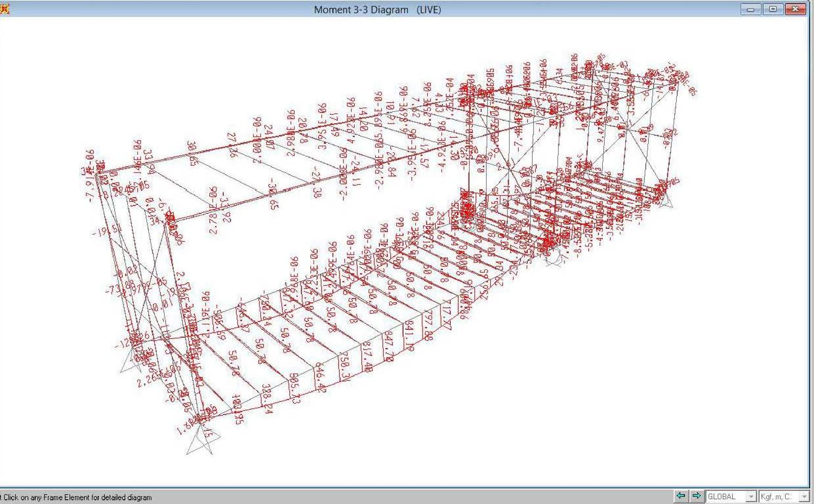The height and width of the screenshot is (504, 814).
Task: Click the frame segment labeled 505.73
Action: (294, 388)
